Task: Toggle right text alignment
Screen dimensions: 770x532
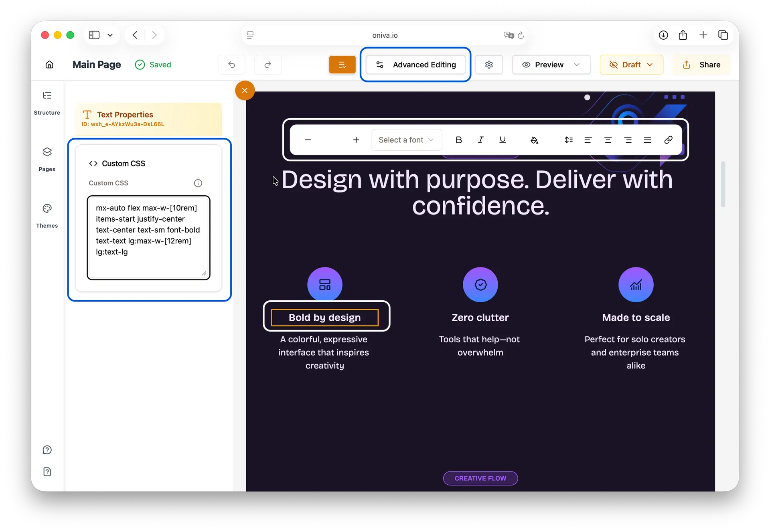Action: pyautogui.click(x=628, y=140)
